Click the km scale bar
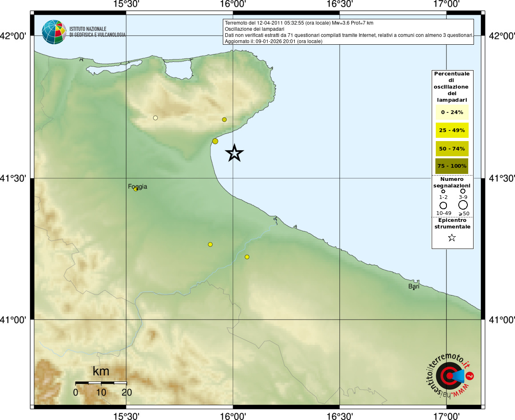This screenshot has height=420, width=515. click(x=101, y=383)
